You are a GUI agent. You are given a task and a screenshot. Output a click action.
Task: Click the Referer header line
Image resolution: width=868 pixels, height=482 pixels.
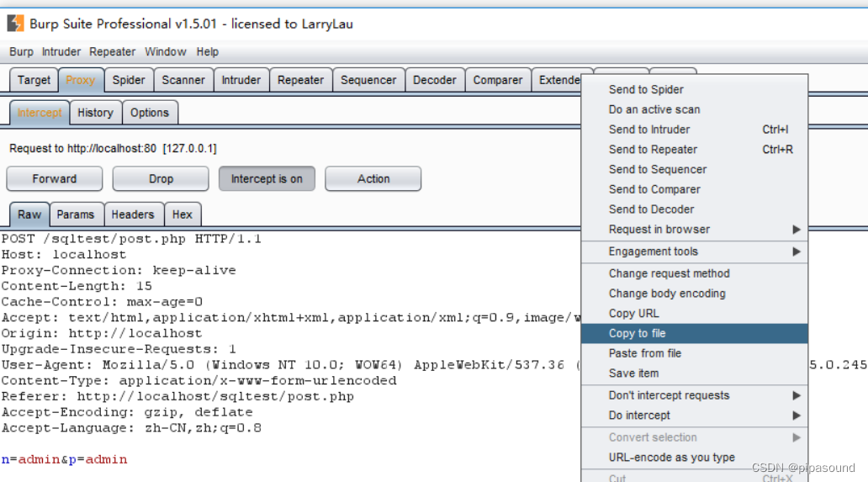177,397
